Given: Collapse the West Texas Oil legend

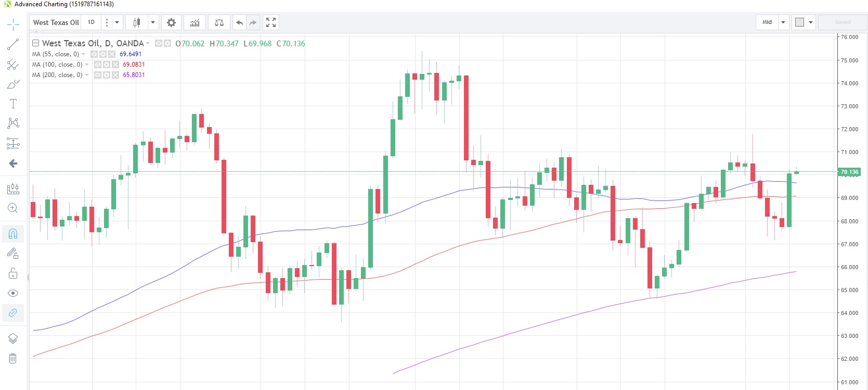Looking at the screenshot, I should pyautogui.click(x=36, y=43).
